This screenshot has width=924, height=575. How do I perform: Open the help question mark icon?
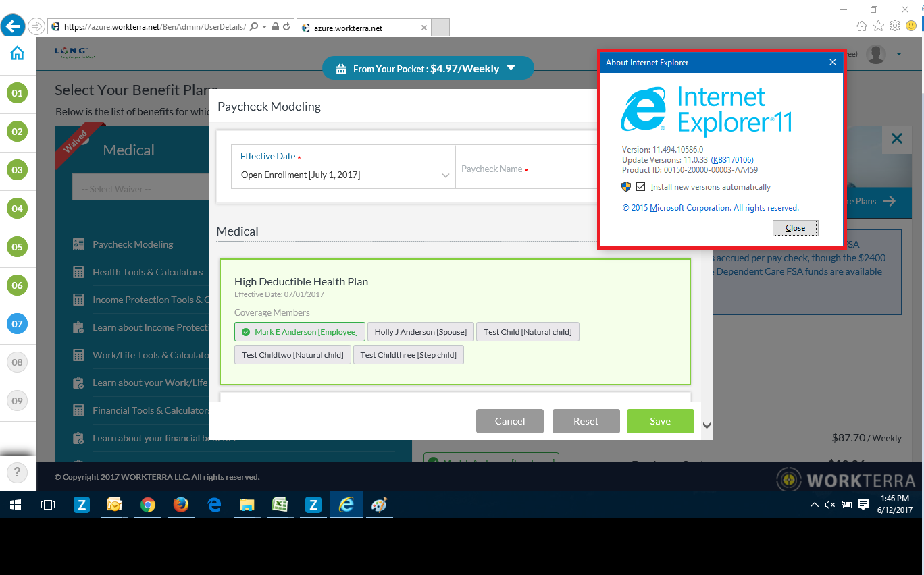coord(17,472)
